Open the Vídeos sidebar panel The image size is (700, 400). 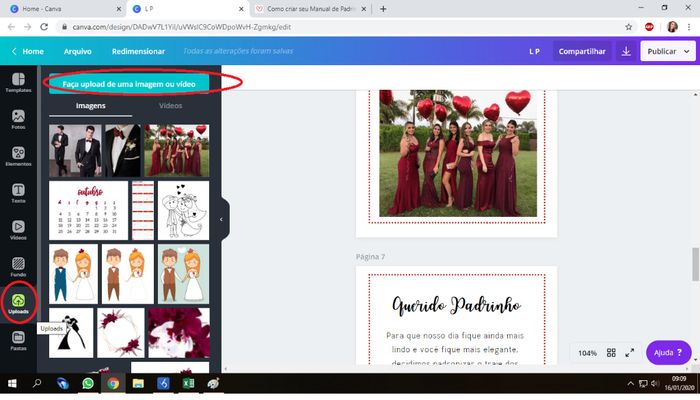[x=18, y=230]
